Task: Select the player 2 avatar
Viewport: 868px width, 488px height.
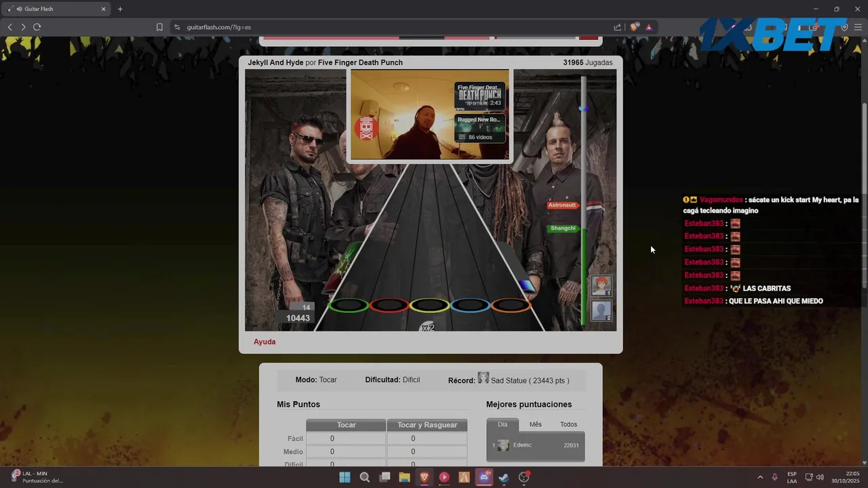Action: pos(601,310)
